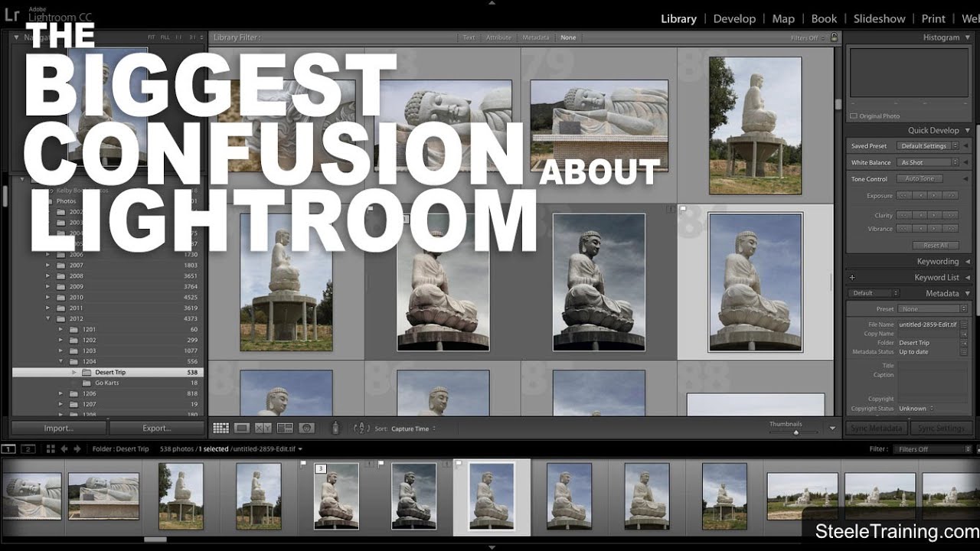This screenshot has height=551, width=980.
Task: Select the Metadata library filter
Action: (536, 37)
